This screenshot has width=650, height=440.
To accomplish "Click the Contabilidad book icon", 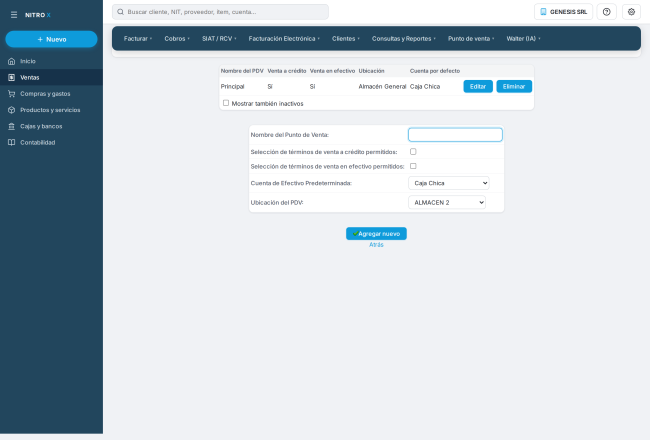I will [12, 143].
